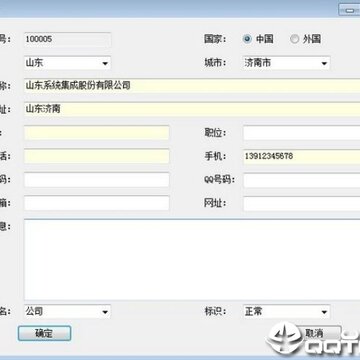Click the large multi-line notes text area

pyautogui.click(x=192, y=260)
